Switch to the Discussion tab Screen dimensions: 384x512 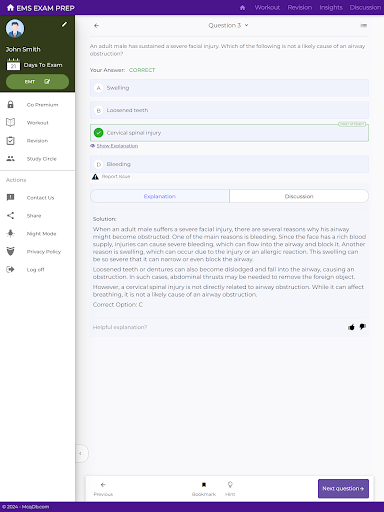pyautogui.click(x=299, y=196)
